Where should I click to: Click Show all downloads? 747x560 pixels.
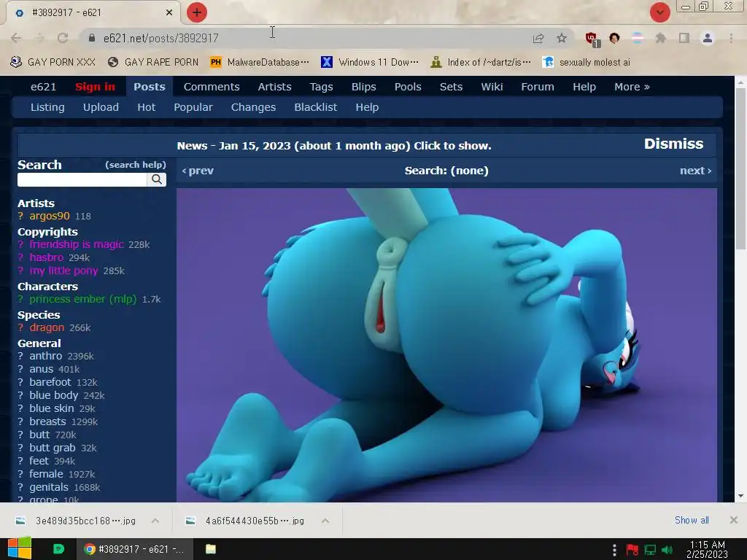[x=692, y=520]
